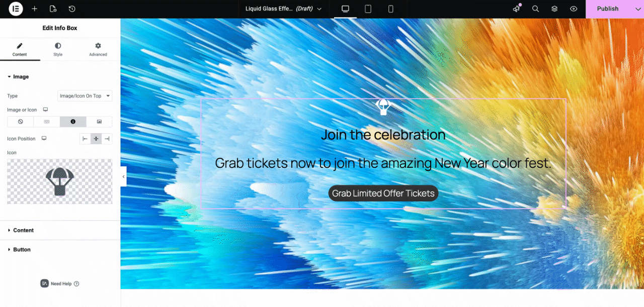Open the Type dropdown Image/Icon On Top
The height and width of the screenshot is (307, 644).
(85, 96)
